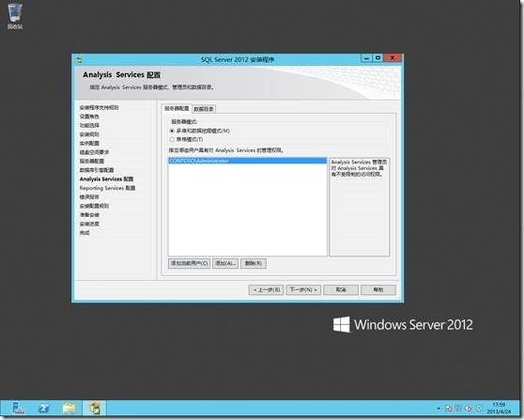
Task: Click 实例配置 step in sidebar
Action: tap(89, 143)
